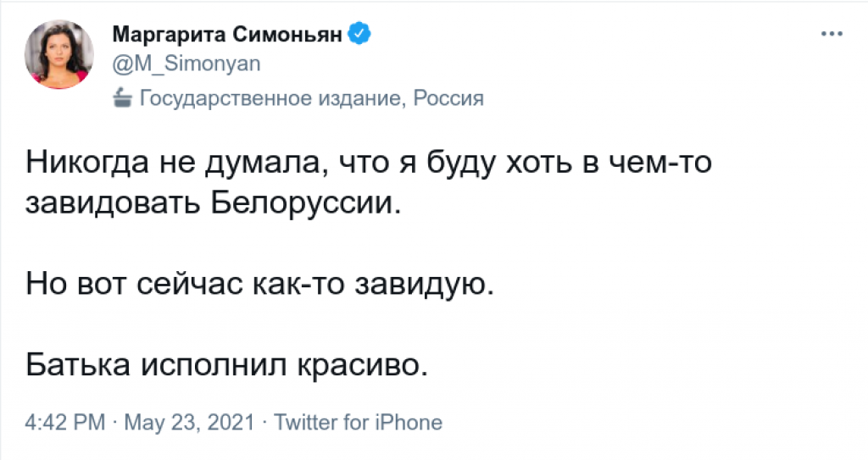Open the Twitter for iPhone source link

(359, 423)
